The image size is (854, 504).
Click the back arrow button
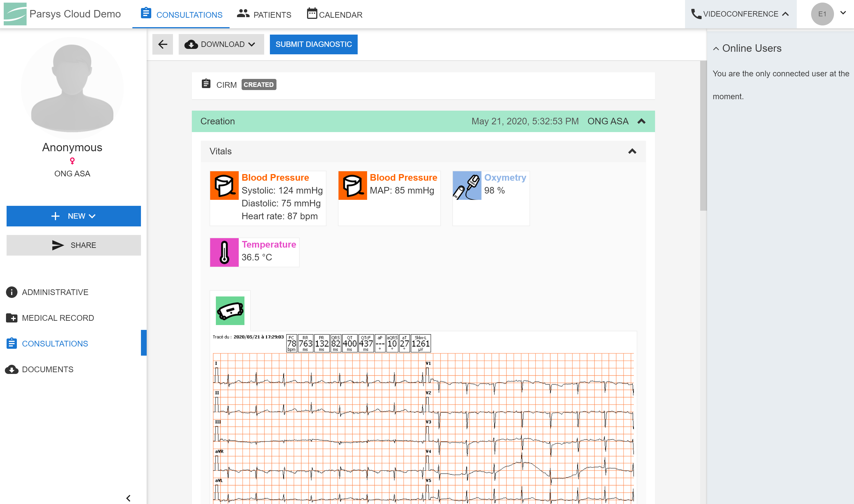pyautogui.click(x=163, y=44)
